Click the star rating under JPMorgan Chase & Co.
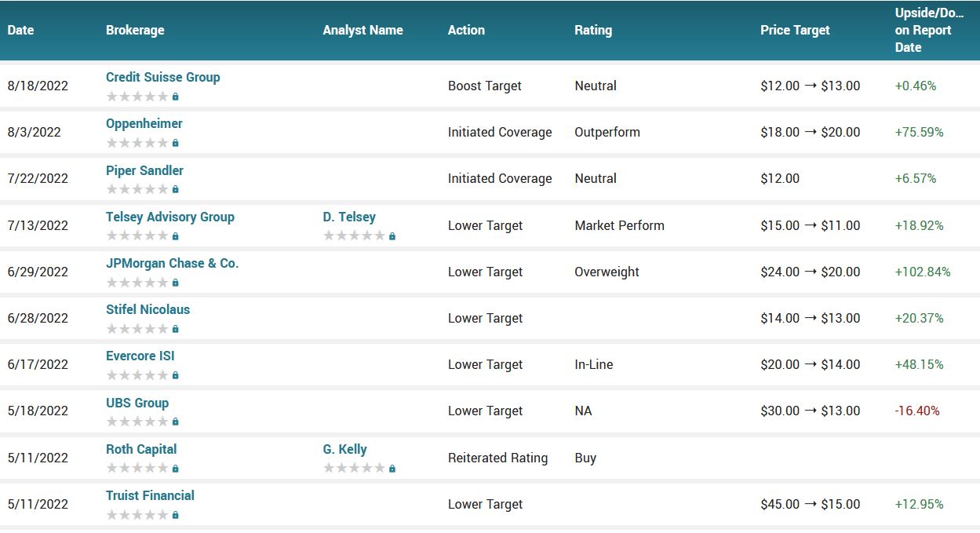The image size is (980, 533). point(137,283)
